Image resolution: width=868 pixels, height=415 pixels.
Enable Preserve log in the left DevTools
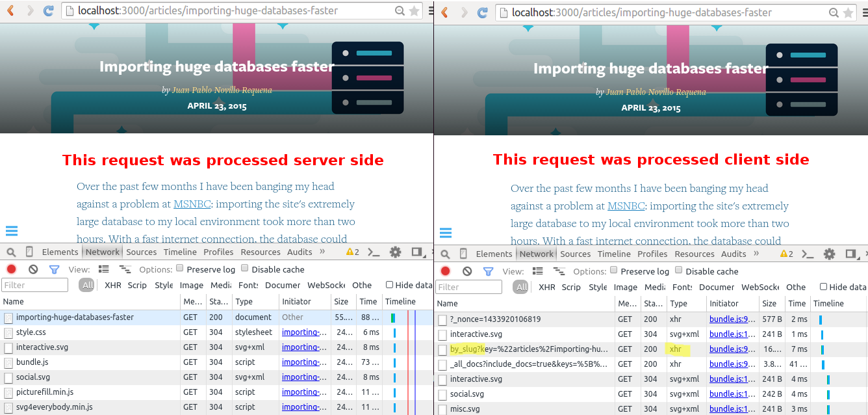(179, 269)
